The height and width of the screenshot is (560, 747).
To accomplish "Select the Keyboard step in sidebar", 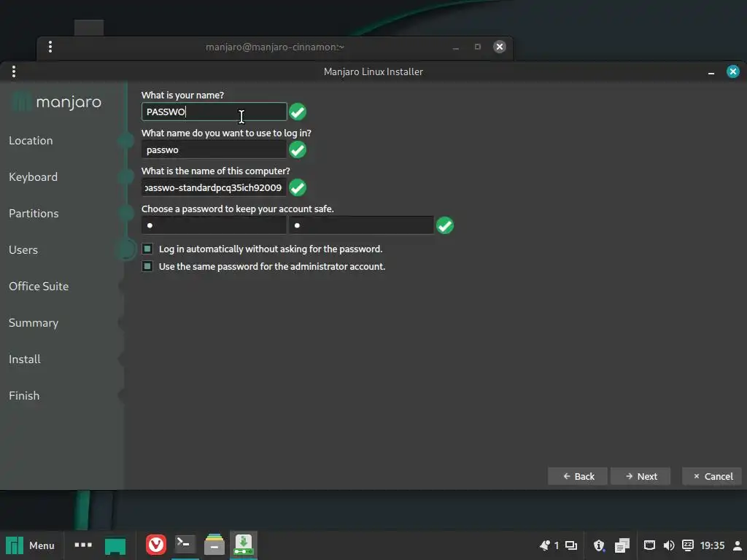I will [x=34, y=177].
